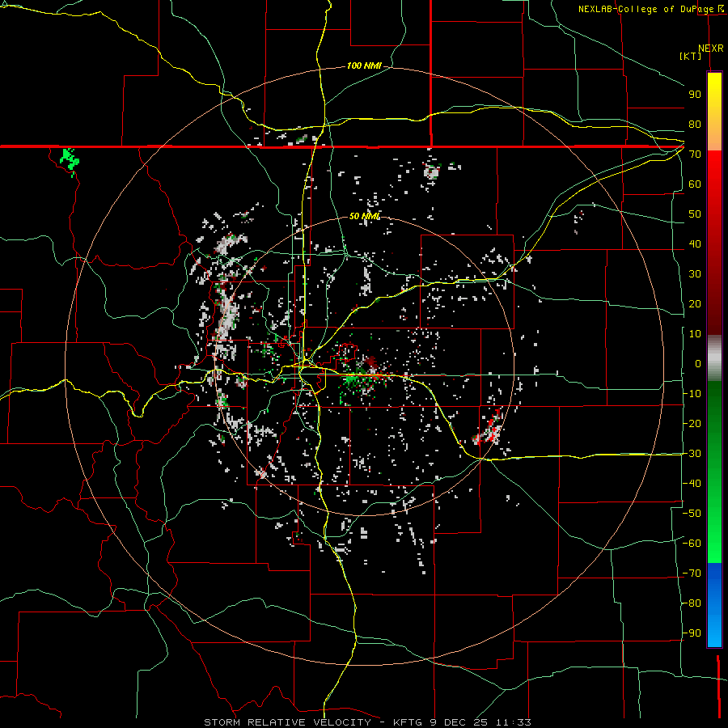Select the 50 NMI range ring label
728x728 pixels.
pos(364,216)
